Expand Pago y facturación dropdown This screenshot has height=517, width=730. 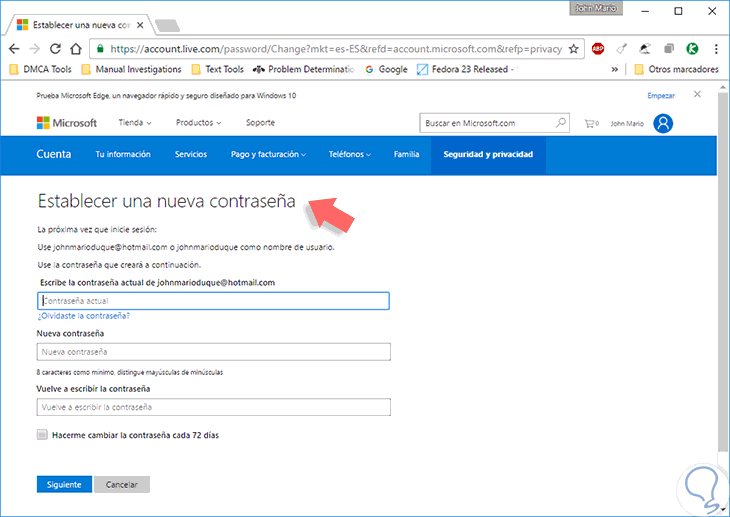tap(268, 154)
